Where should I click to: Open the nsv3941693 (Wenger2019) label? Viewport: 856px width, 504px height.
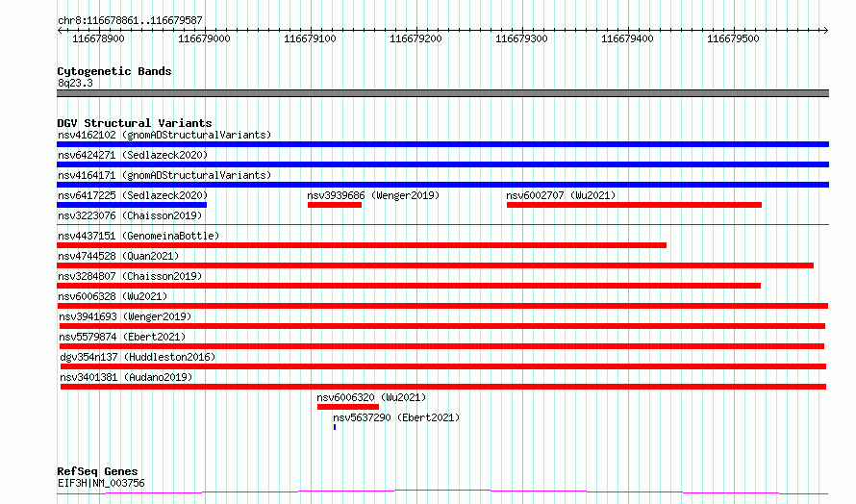[125, 316]
